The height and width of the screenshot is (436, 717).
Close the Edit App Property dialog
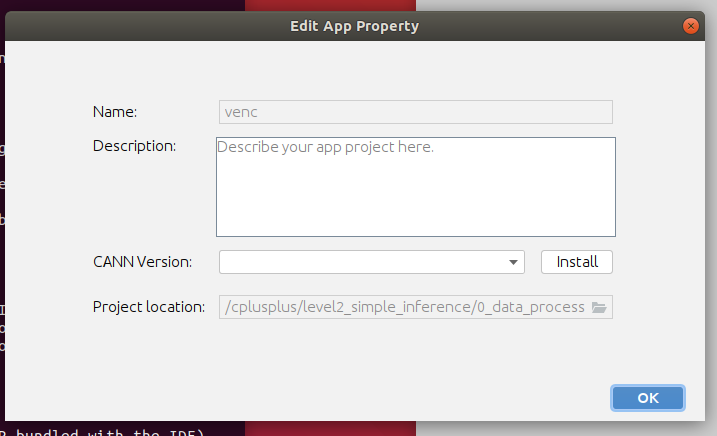click(689, 26)
